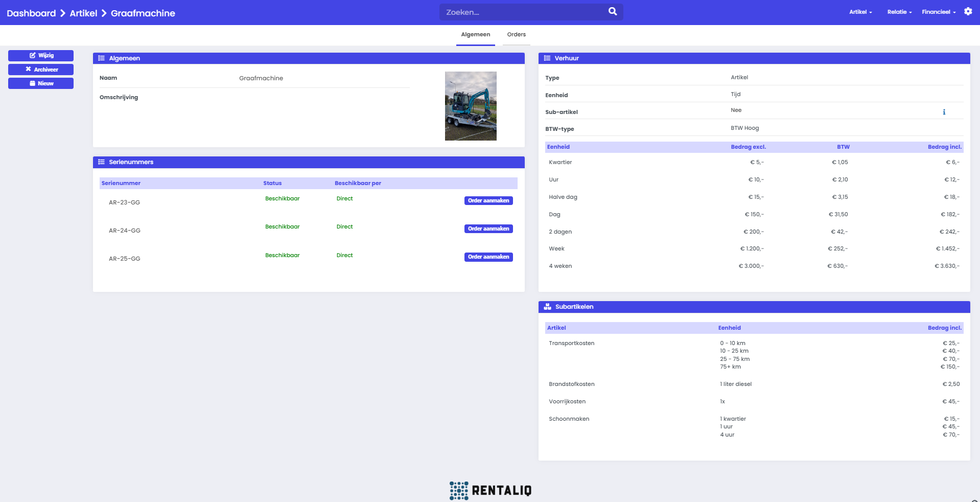
Task: Open the settings gear icon
Action: (968, 11)
